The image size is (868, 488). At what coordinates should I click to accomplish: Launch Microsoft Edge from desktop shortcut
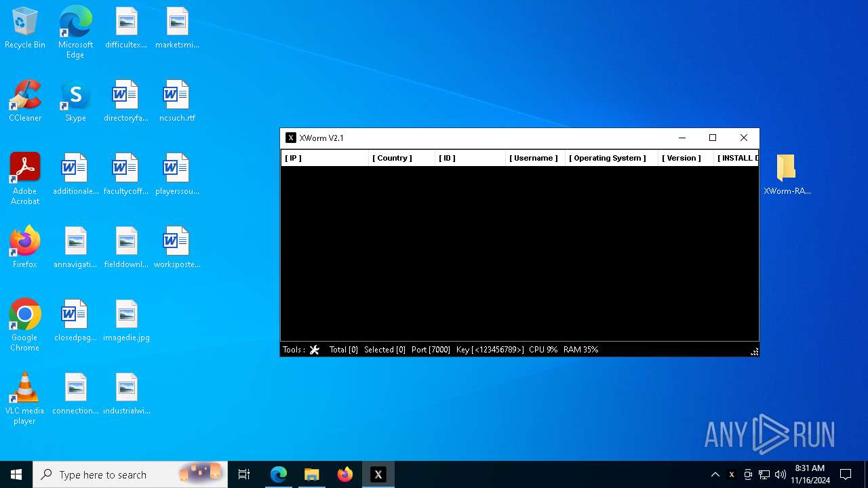pyautogui.click(x=75, y=32)
